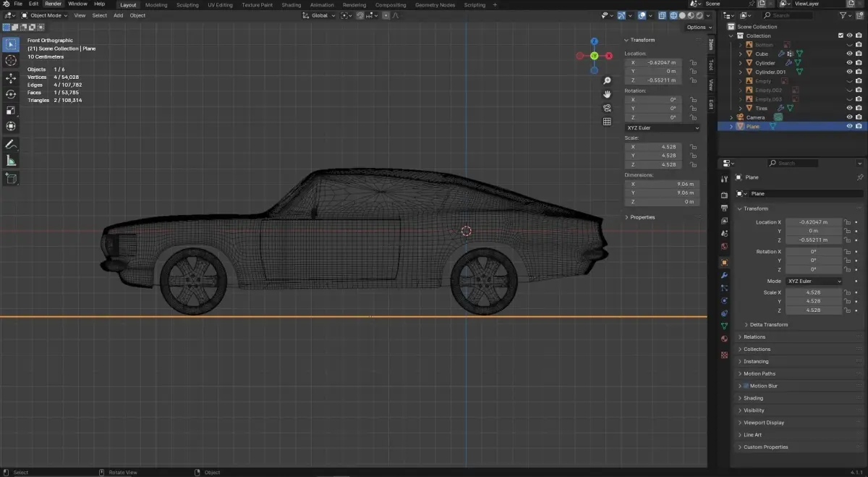
Task: Activate the Transform tool
Action: [11, 126]
